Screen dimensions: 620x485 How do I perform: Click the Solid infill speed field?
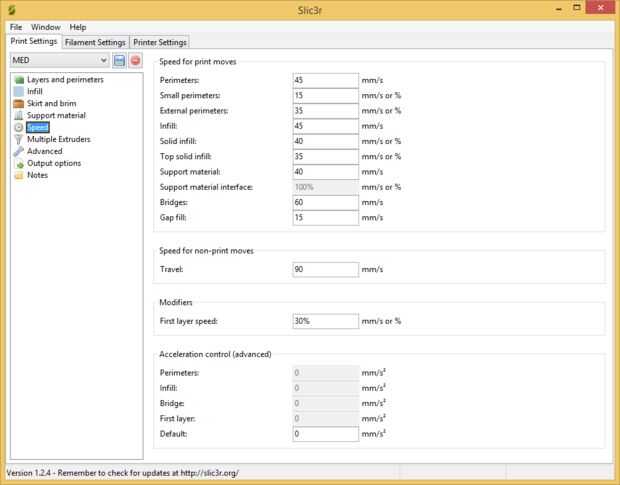(x=326, y=142)
